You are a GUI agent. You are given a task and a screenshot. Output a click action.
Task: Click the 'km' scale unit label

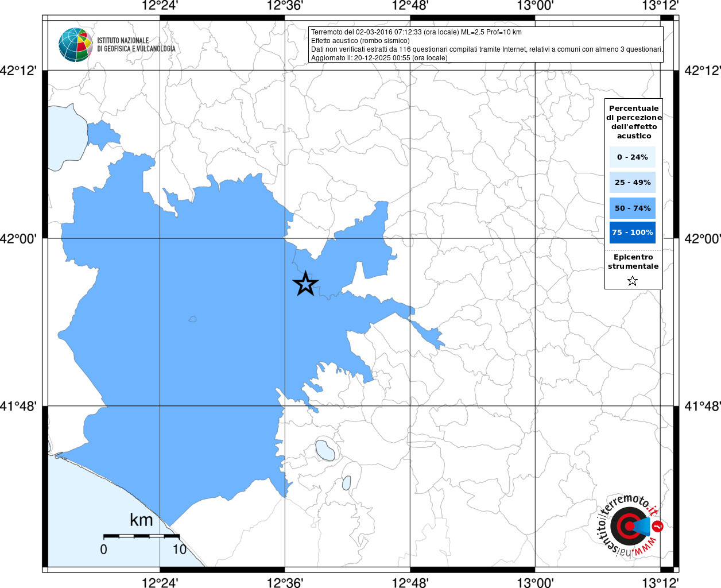141,520
